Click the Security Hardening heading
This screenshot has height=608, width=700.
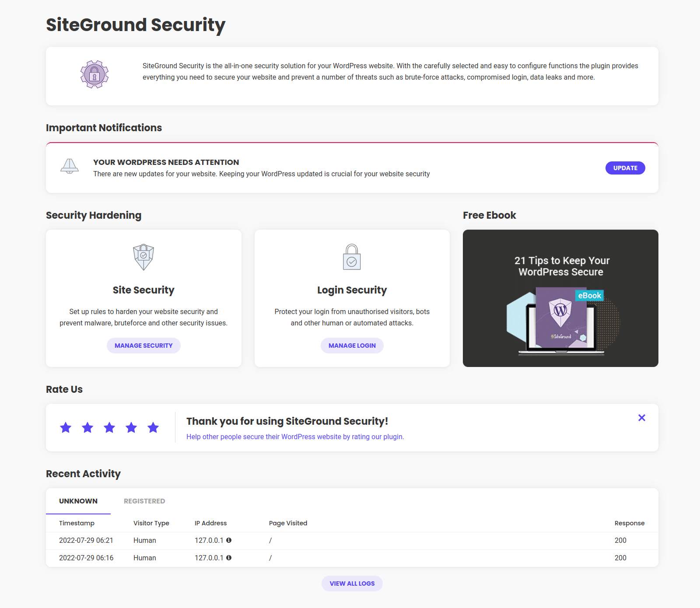tap(94, 215)
